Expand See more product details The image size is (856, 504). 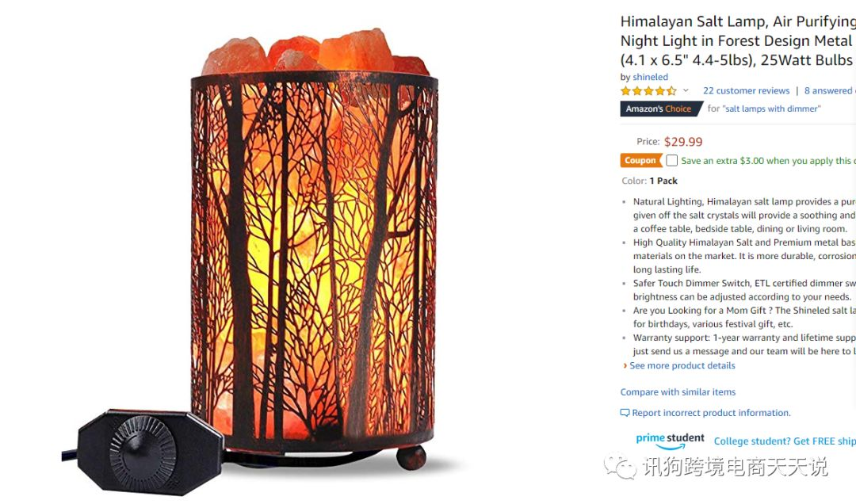coord(682,366)
